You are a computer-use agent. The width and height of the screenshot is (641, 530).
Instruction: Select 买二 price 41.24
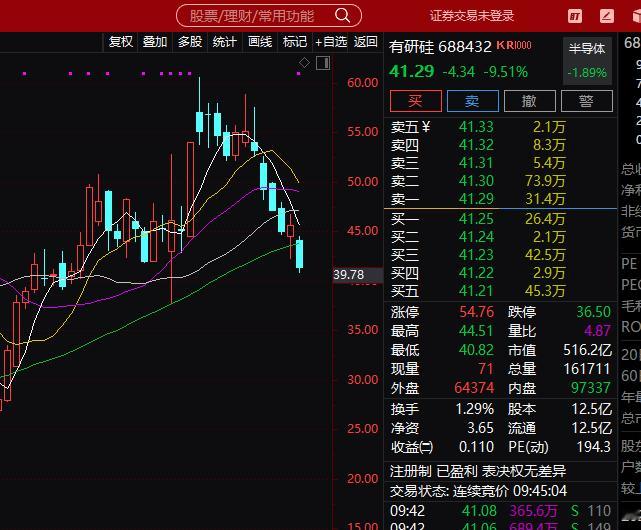(476, 237)
